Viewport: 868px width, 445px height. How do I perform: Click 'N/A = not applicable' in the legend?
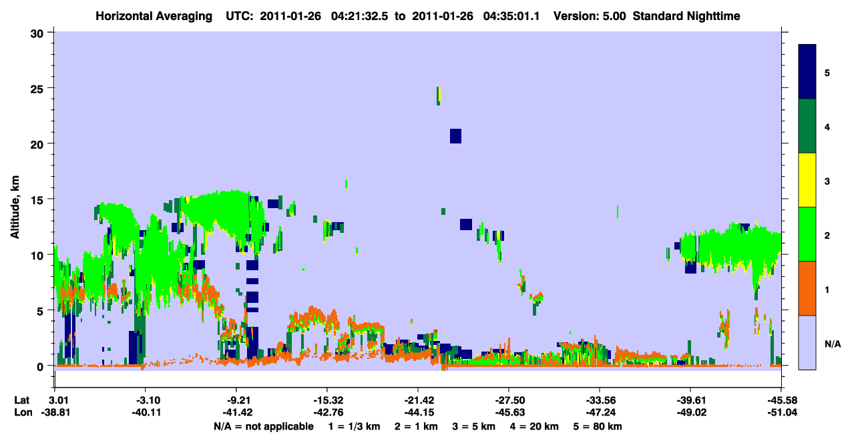[263, 426]
